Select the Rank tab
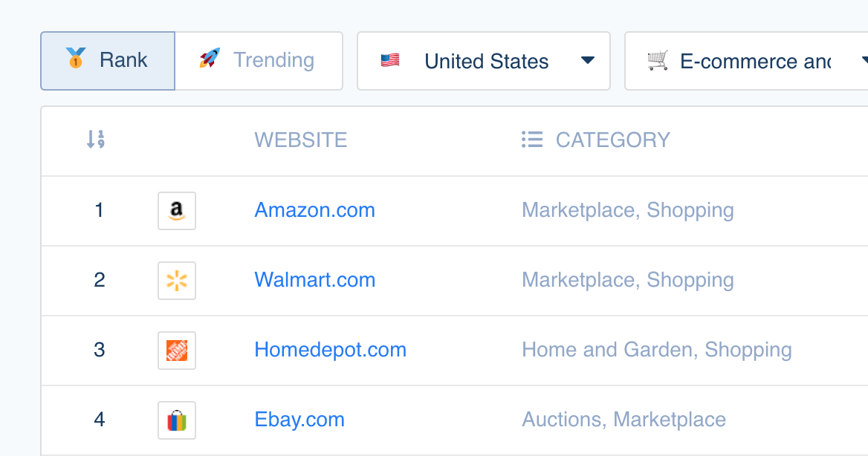 [x=108, y=60]
